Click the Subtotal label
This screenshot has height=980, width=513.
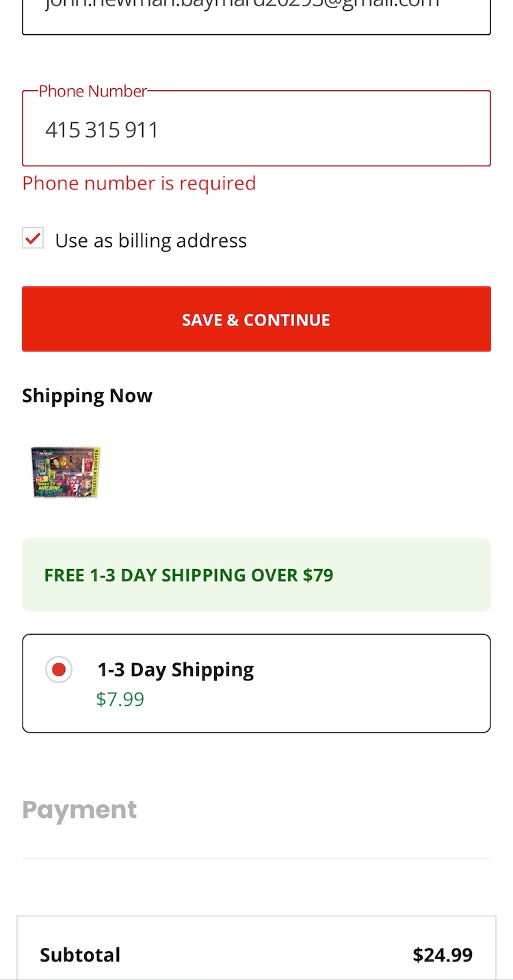point(80,955)
